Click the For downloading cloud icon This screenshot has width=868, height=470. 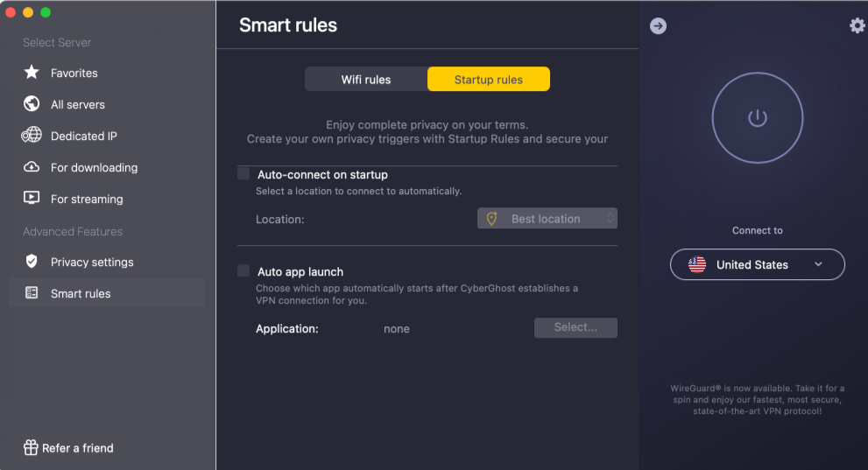click(x=32, y=166)
